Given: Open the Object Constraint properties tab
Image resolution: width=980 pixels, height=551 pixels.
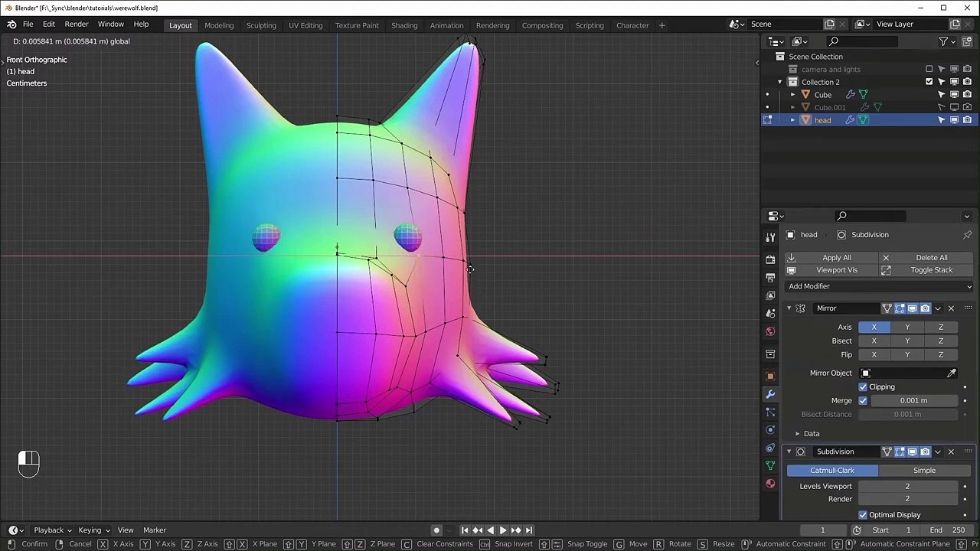Looking at the screenshot, I should point(770,448).
